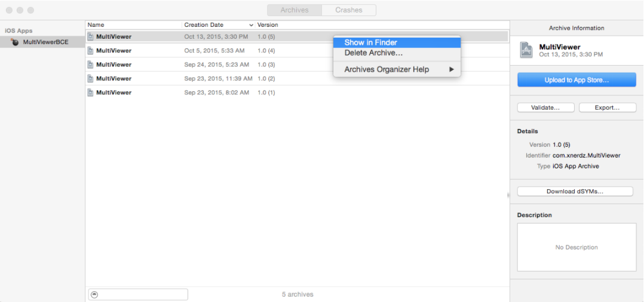The height and width of the screenshot is (302, 644).
Task: Click Download dSYMs… button
Action: 575,191
